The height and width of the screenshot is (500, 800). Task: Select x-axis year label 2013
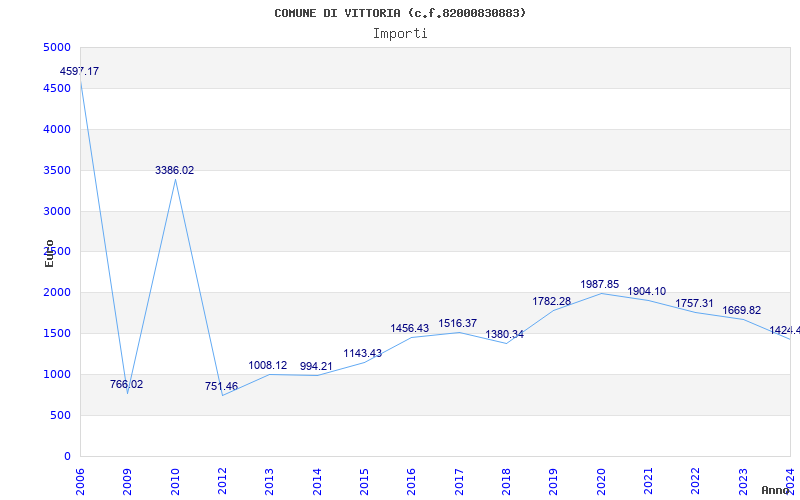click(269, 481)
